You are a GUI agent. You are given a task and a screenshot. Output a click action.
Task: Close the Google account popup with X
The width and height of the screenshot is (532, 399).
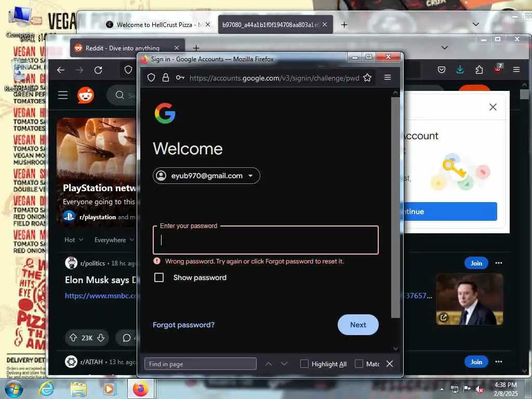point(493,107)
